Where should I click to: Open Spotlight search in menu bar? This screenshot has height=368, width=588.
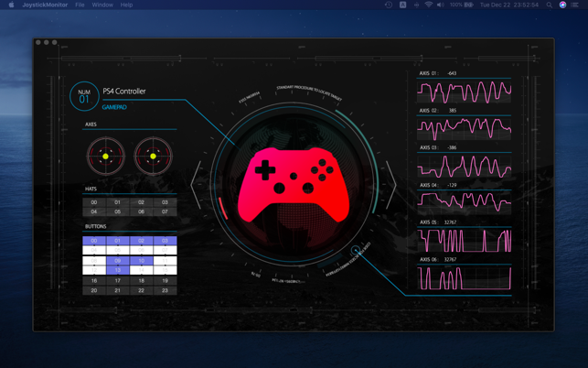(549, 5)
